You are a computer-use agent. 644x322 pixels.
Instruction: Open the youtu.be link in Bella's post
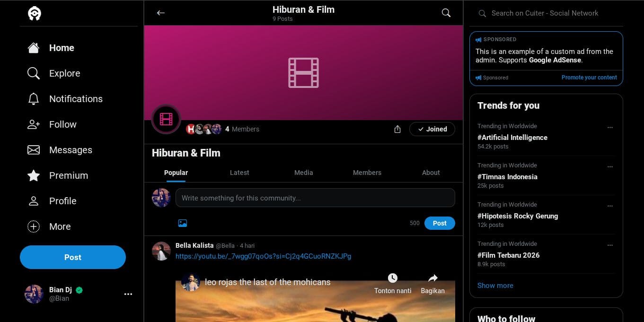pos(263,256)
